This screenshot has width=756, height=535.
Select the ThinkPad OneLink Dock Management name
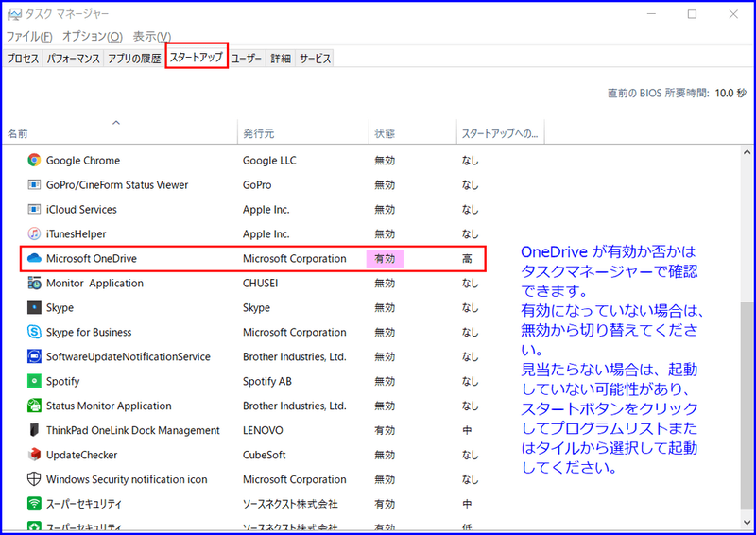(133, 430)
